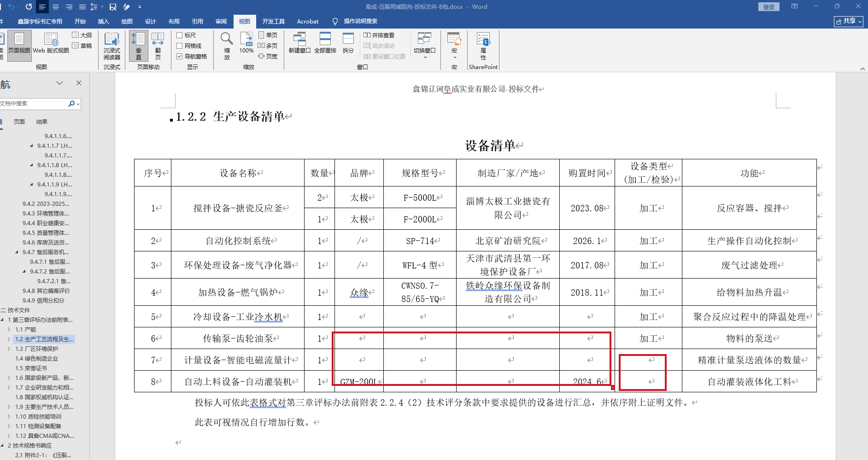Click Arrange All (全部重排) windows
The height and width of the screenshot is (460, 868).
(325, 43)
